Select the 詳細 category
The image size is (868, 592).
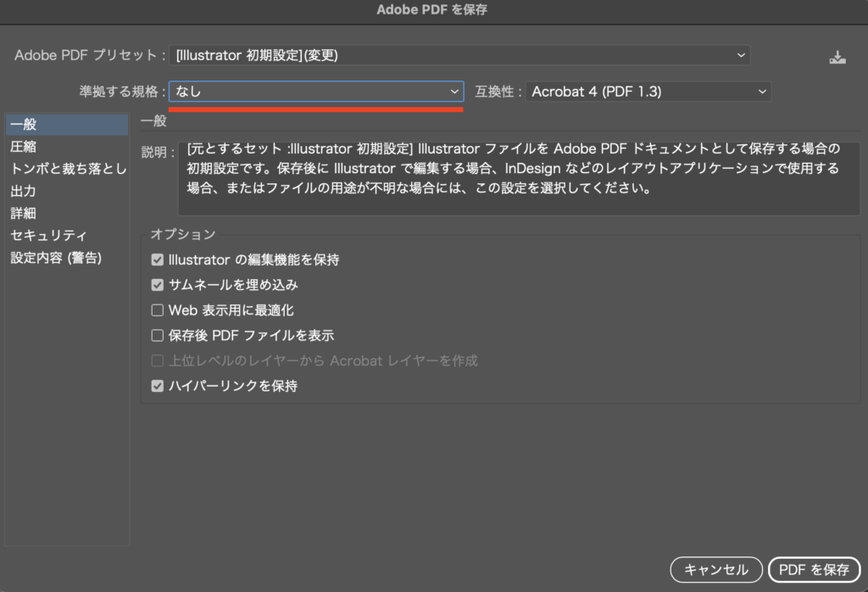pyautogui.click(x=24, y=213)
